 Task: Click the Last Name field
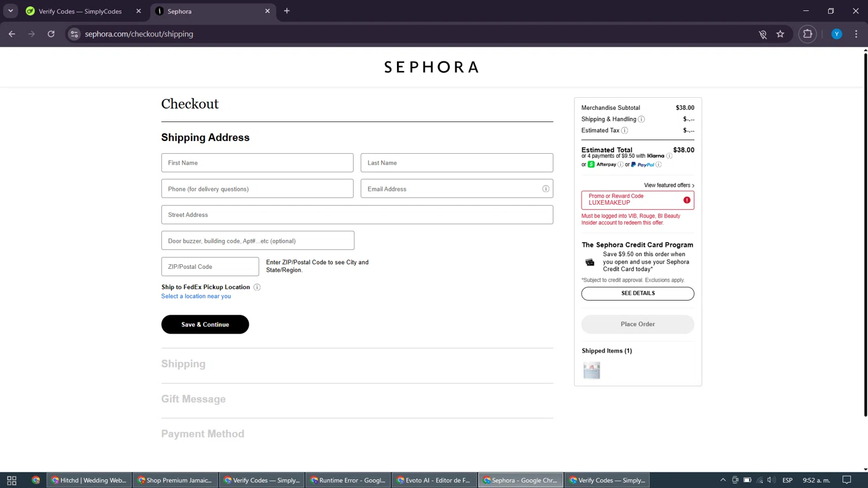point(457,163)
